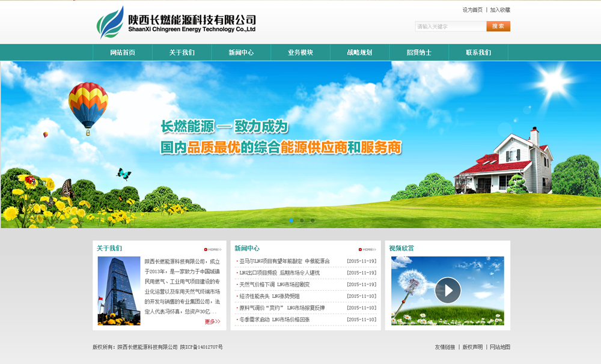Focus the keyword search input field

450,26
